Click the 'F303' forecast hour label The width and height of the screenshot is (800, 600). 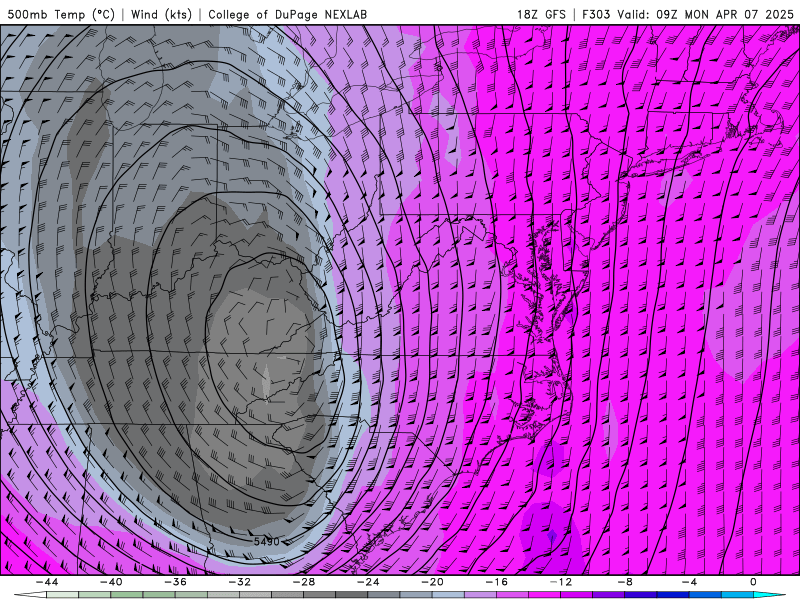coord(596,14)
